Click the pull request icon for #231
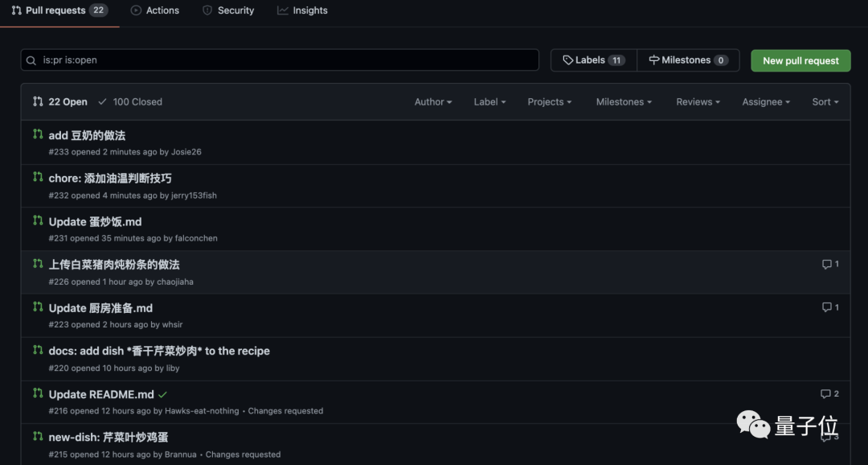868x465 pixels. 38,221
